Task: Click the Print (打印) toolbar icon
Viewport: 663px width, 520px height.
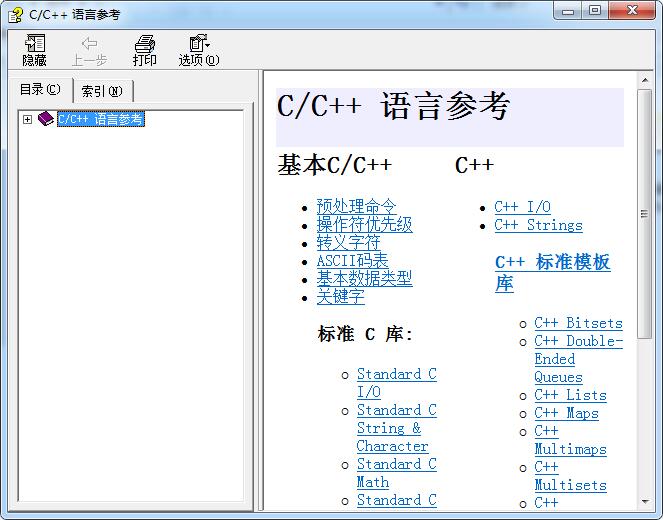Action: [145, 50]
